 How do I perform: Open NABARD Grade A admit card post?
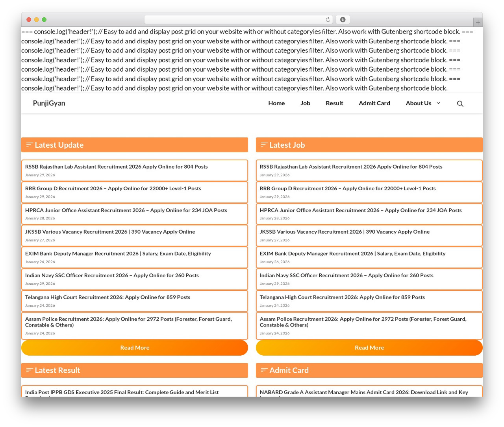click(364, 392)
